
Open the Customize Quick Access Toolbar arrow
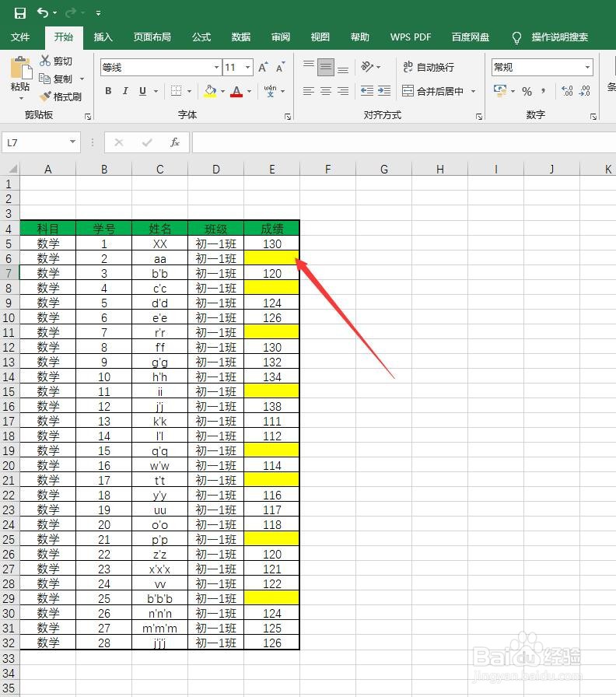tap(98, 13)
